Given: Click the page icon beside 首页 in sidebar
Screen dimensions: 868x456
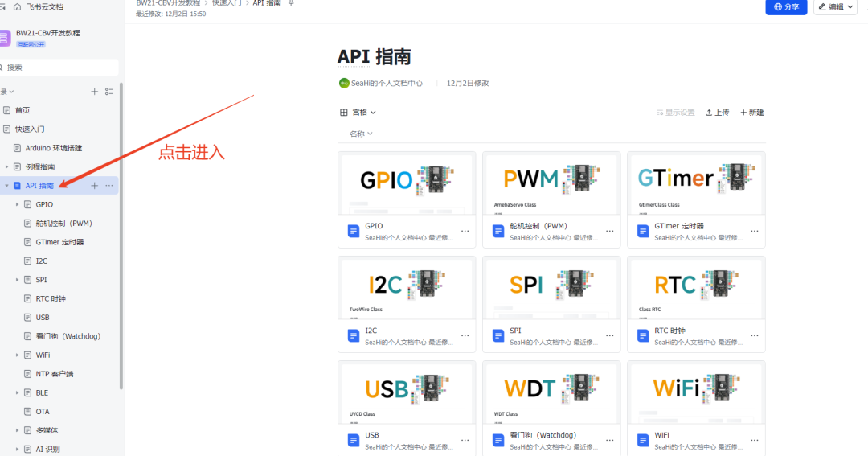Looking at the screenshot, I should tap(6, 110).
